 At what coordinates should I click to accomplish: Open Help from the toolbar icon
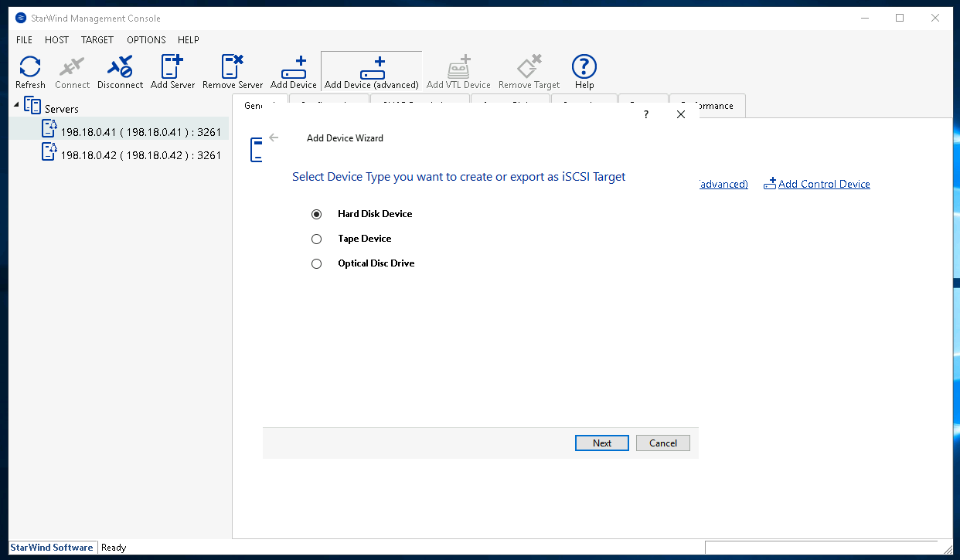(x=584, y=68)
